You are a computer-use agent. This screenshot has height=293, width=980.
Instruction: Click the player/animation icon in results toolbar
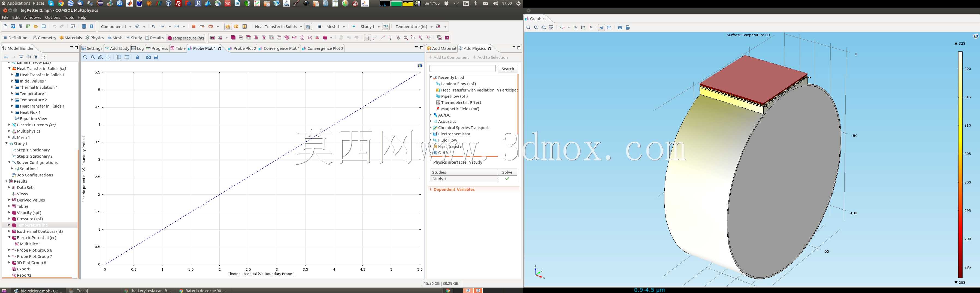(447, 38)
